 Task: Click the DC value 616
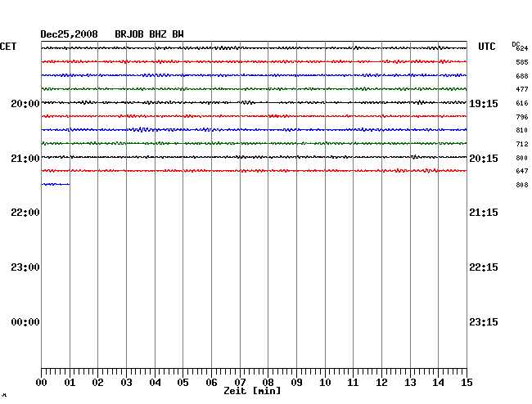[522, 103]
